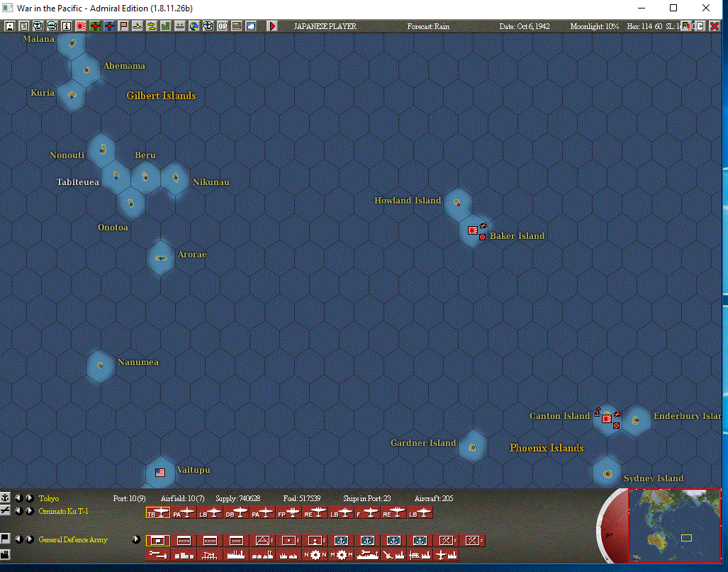Select the Japanese unit at Baker Island

(x=473, y=230)
